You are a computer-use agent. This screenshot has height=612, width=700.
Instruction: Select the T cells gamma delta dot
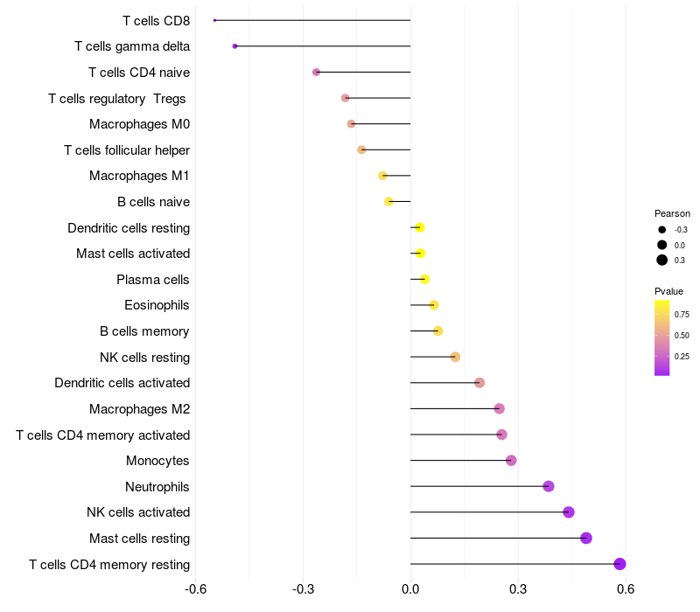point(234,46)
